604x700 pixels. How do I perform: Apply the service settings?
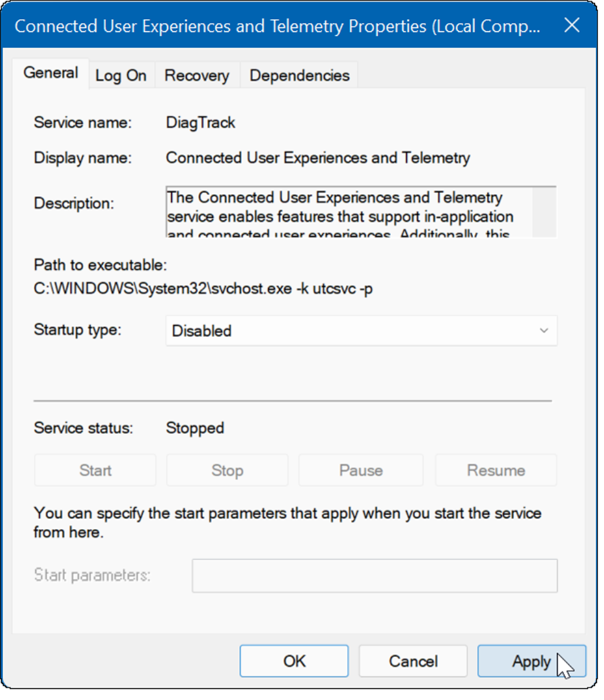[531, 662]
